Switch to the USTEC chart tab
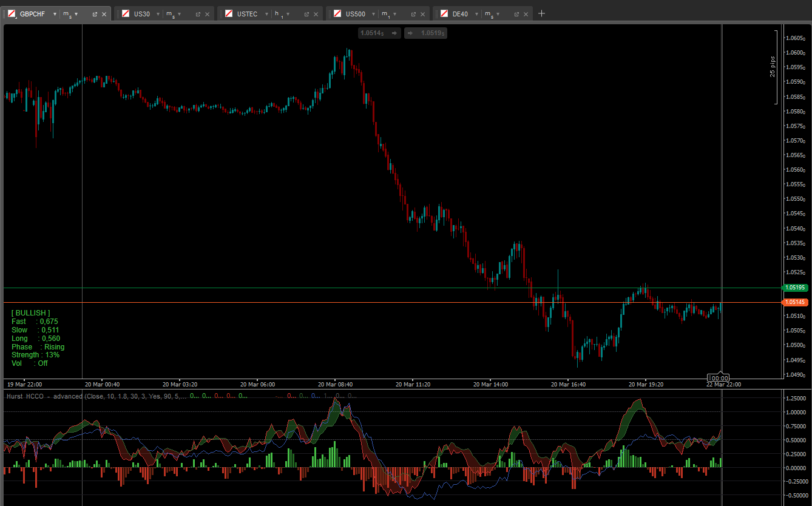The width and height of the screenshot is (812, 506). click(x=246, y=14)
